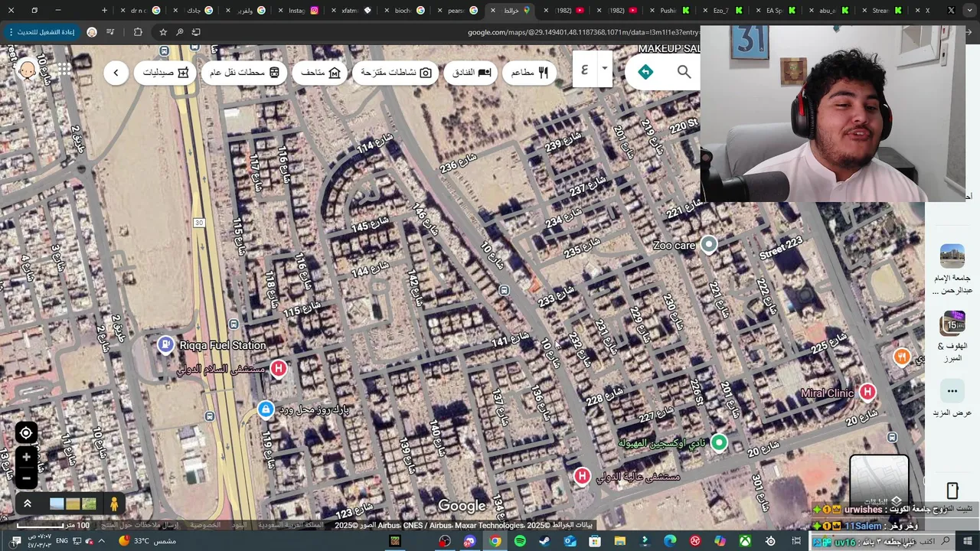
Task: Open the Google account avatar on the map
Action: (x=28, y=70)
